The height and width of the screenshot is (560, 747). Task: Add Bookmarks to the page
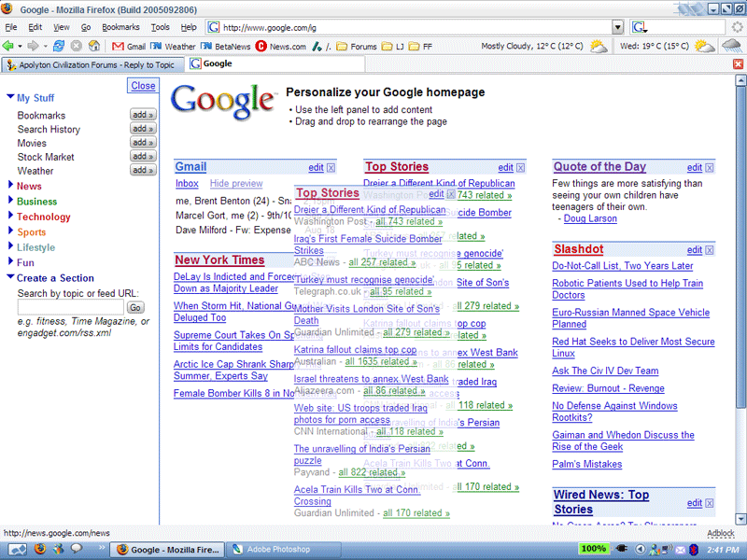pos(142,116)
